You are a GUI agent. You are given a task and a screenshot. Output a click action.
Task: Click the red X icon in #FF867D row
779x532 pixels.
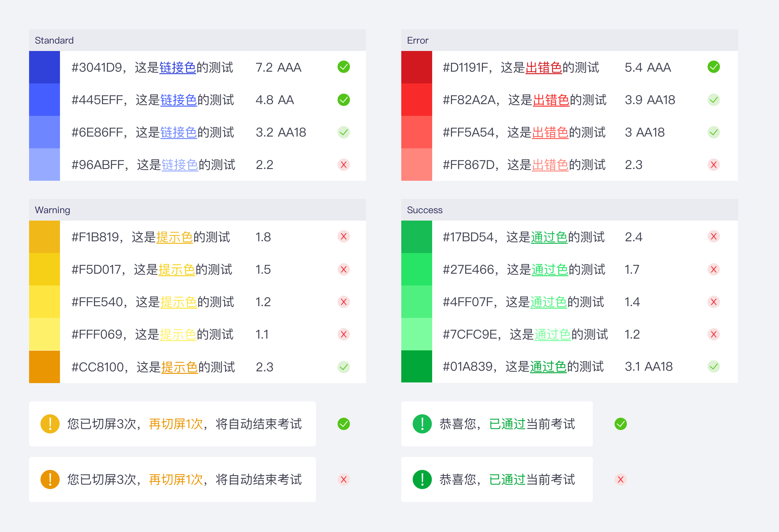714,165
